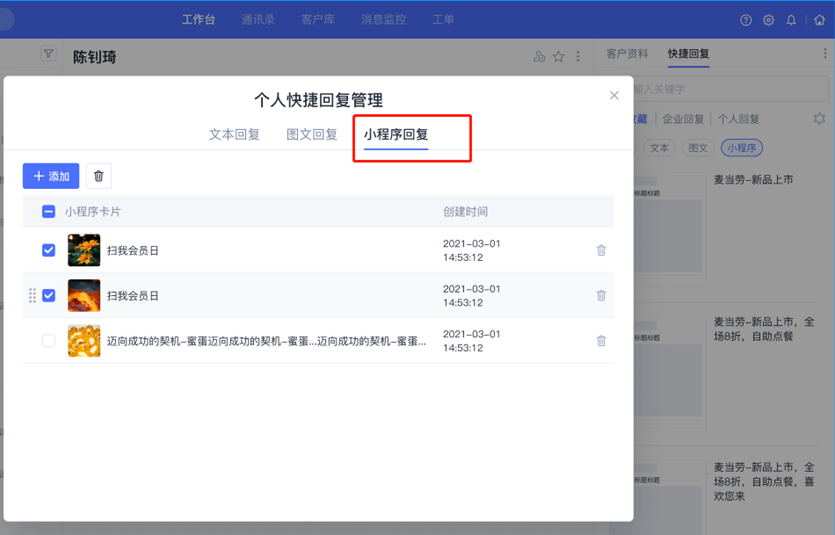Open more options dots in right panel header

(x=825, y=53)
